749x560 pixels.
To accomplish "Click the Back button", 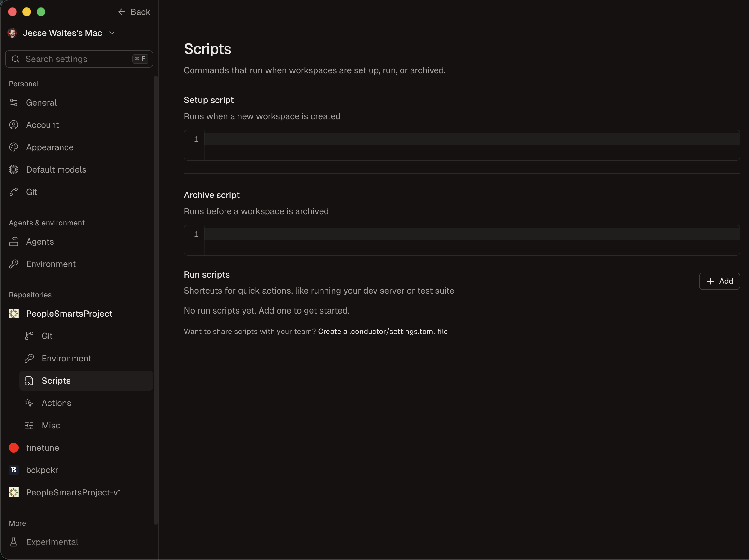I will click(134, 12).
